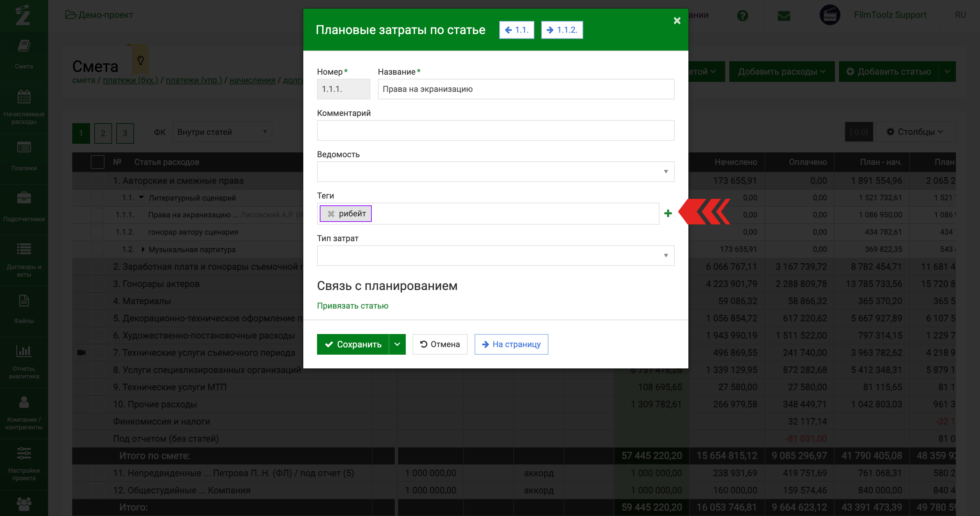Click the Комментарий input field
980x516 pixels.
coord(495,130)
